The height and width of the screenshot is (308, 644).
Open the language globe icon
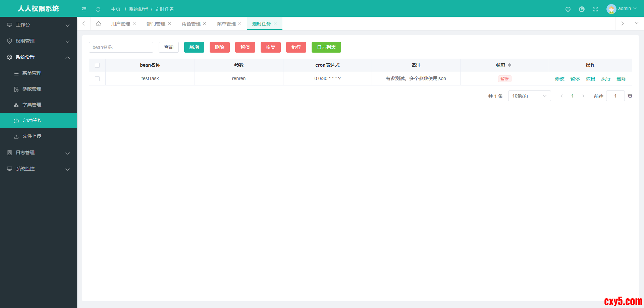coord(568,9)
